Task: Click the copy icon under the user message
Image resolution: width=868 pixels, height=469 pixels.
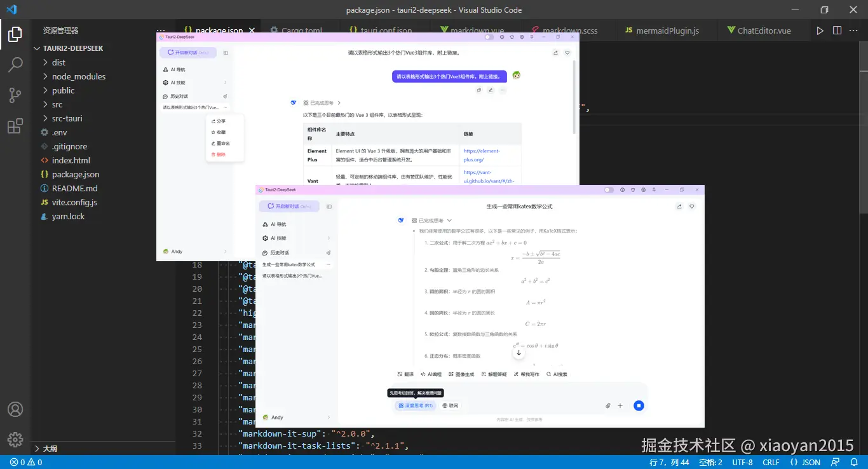Action: [479, 90]
